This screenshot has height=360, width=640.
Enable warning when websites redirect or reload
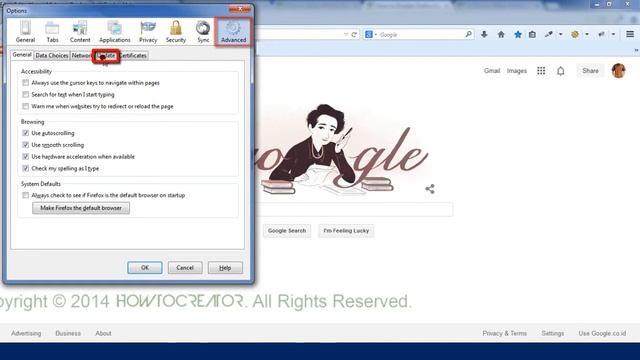pos(26,107)
